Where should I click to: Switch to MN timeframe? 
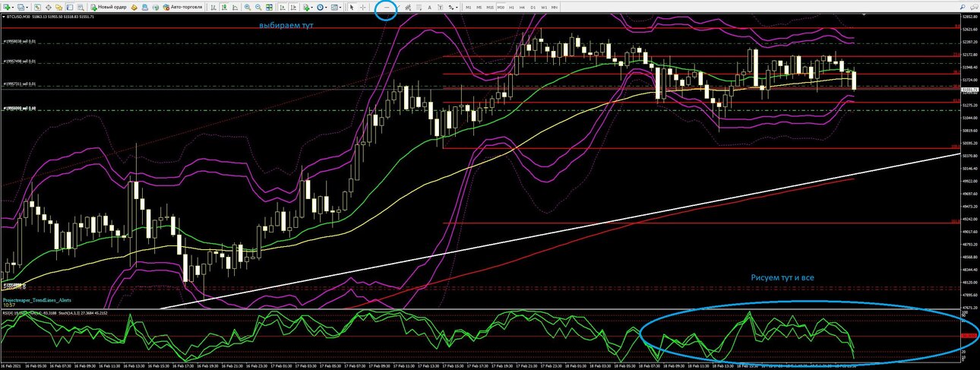[555, 7]
